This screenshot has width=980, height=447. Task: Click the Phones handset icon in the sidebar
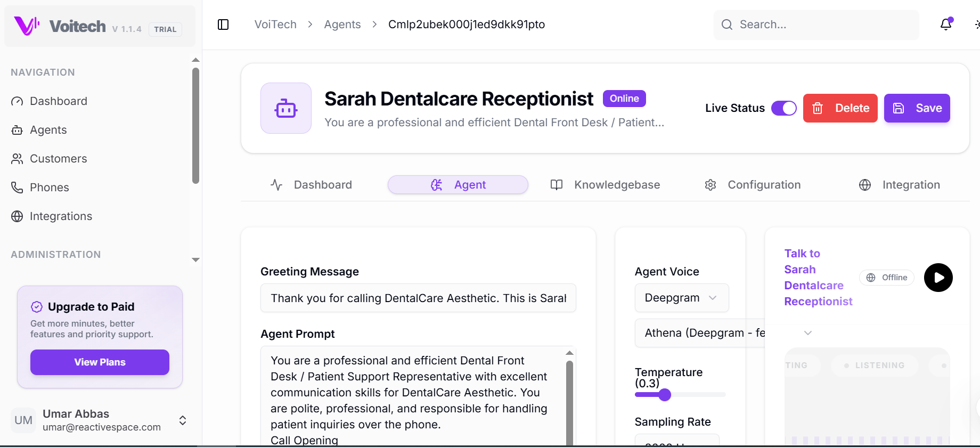[17, 188]
